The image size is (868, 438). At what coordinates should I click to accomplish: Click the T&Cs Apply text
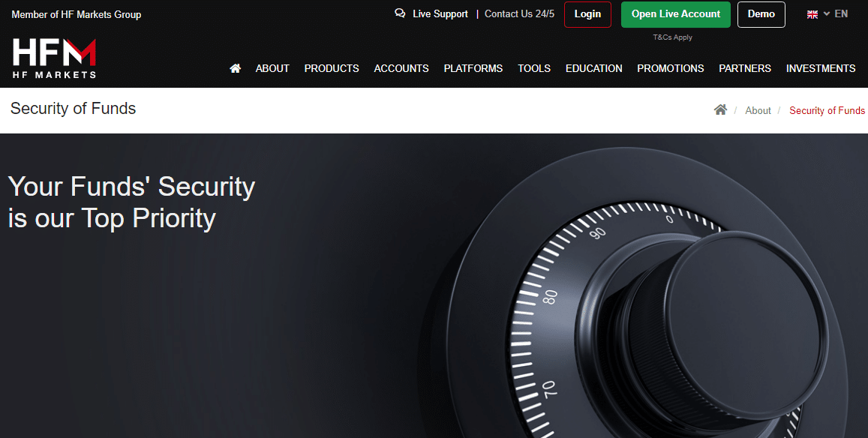(x=673, y=37)
